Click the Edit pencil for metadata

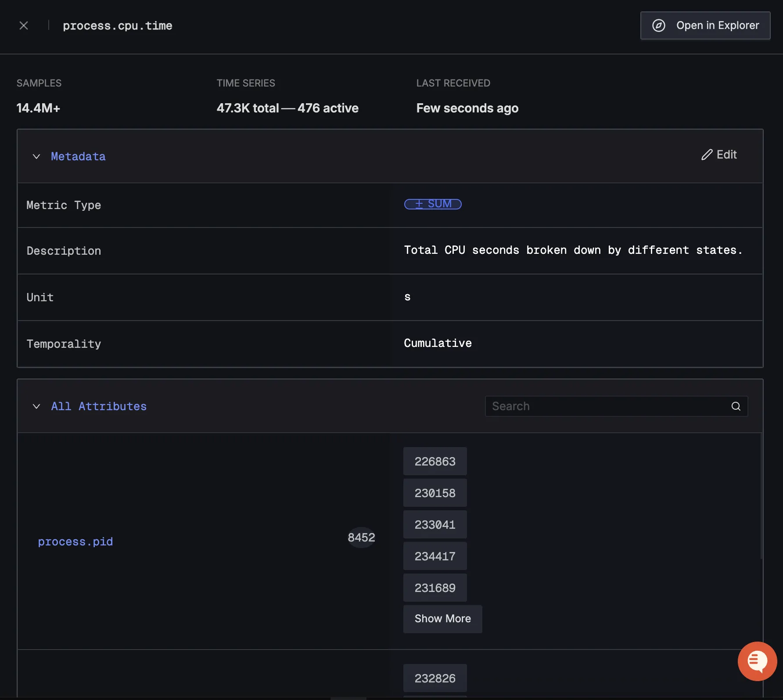pyautogui.click(x=718, y=155)
